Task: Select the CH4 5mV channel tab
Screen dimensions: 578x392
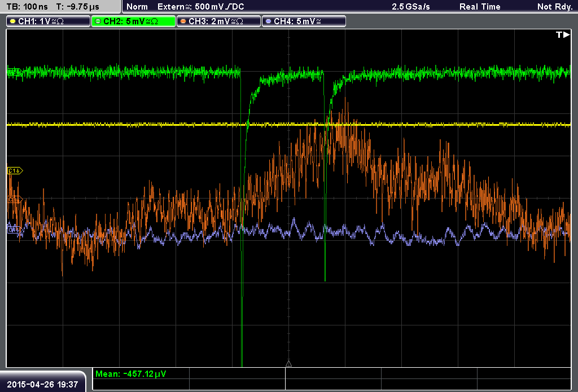Action: tap(304, 21)
